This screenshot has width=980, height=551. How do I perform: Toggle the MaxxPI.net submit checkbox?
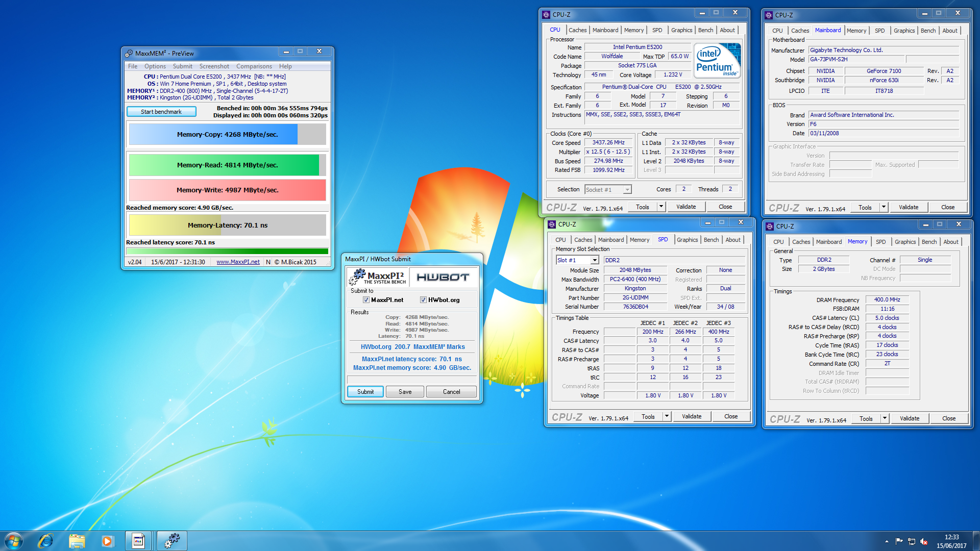tap(366, 300)
